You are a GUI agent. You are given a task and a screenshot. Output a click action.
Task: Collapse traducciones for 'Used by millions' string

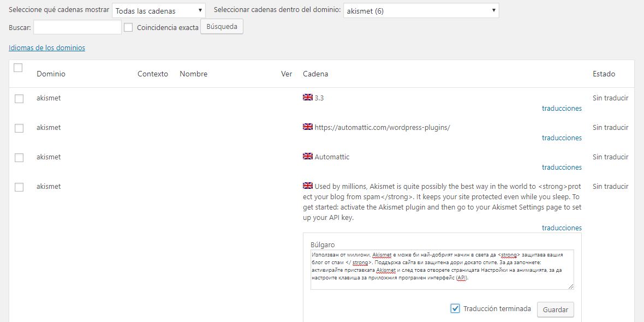tap(562, 228)
